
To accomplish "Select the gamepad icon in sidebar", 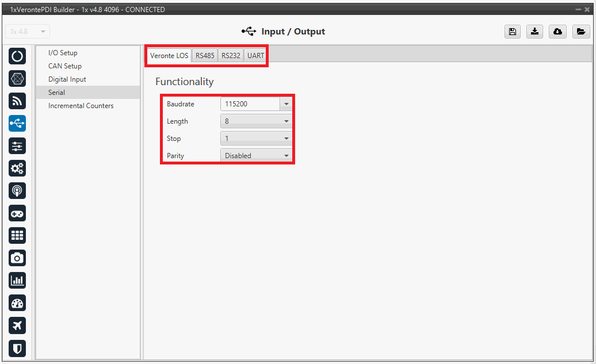I will [17, 213].
